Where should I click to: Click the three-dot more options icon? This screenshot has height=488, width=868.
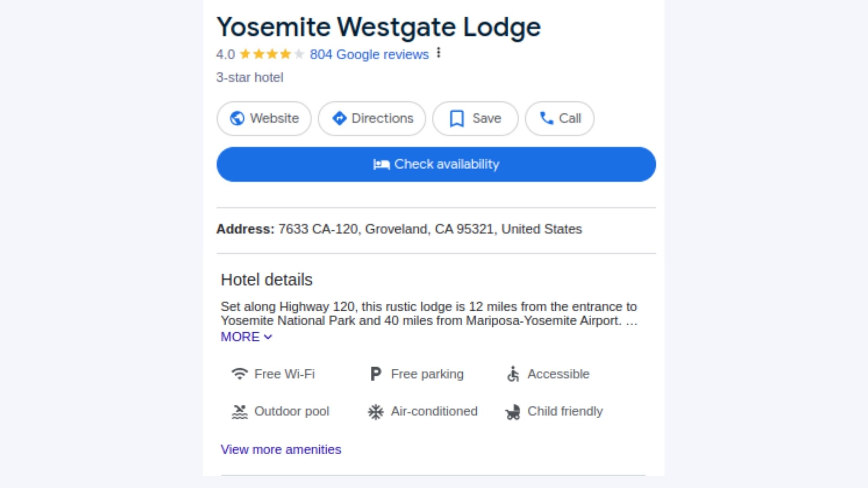pyautogui.click(x=439, y=53)
